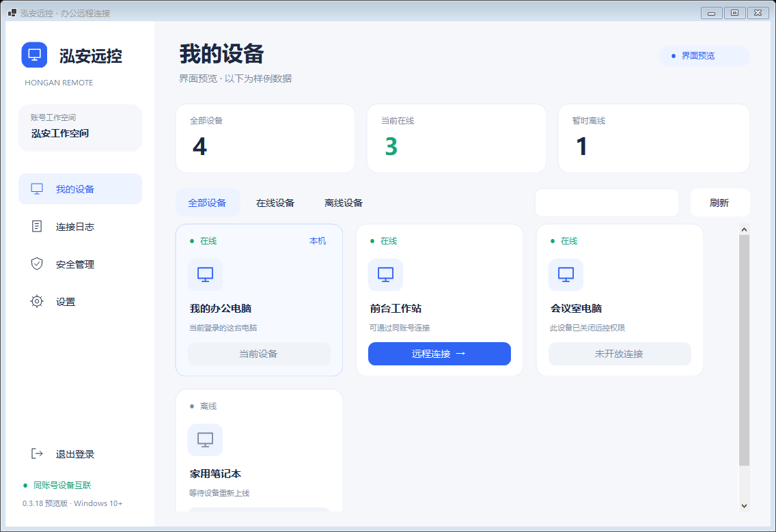The height and width of the screenshot is (532, 776).
Task: Click the app icon in the title bar
Action: pos(12,13)
